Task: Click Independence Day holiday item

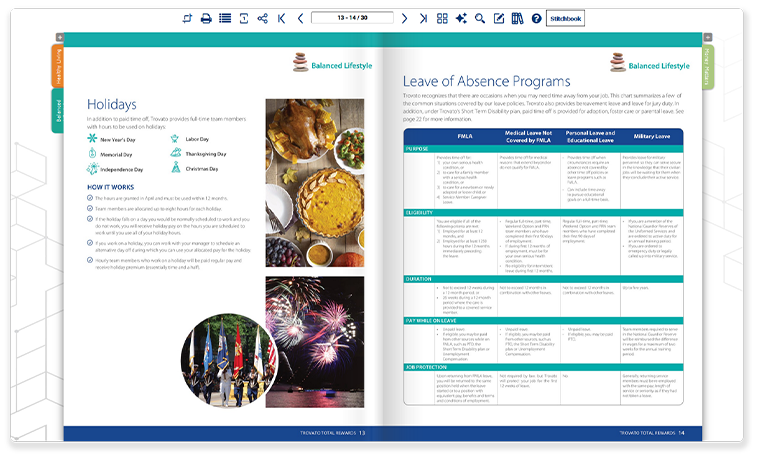Action: (x=115, y=169)
